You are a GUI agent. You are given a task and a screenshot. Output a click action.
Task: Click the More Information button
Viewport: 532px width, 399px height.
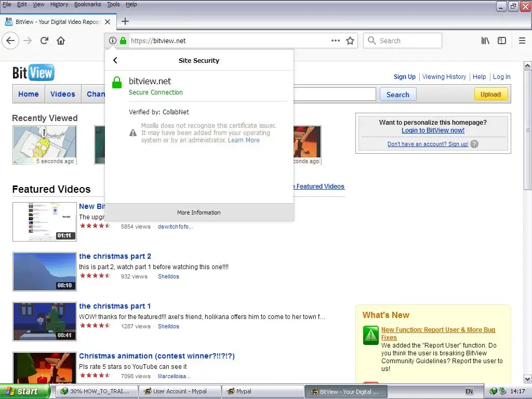(199, 212)
